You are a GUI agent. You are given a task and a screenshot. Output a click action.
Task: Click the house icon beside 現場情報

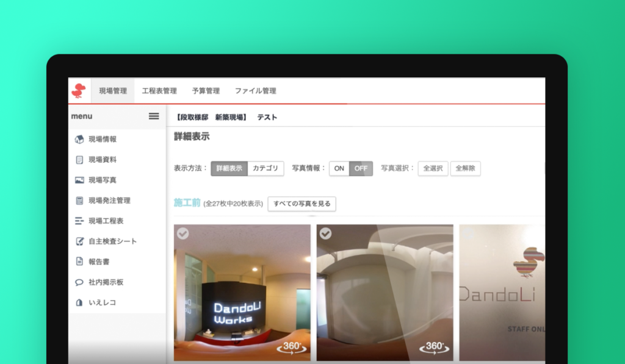coord(79,139)
